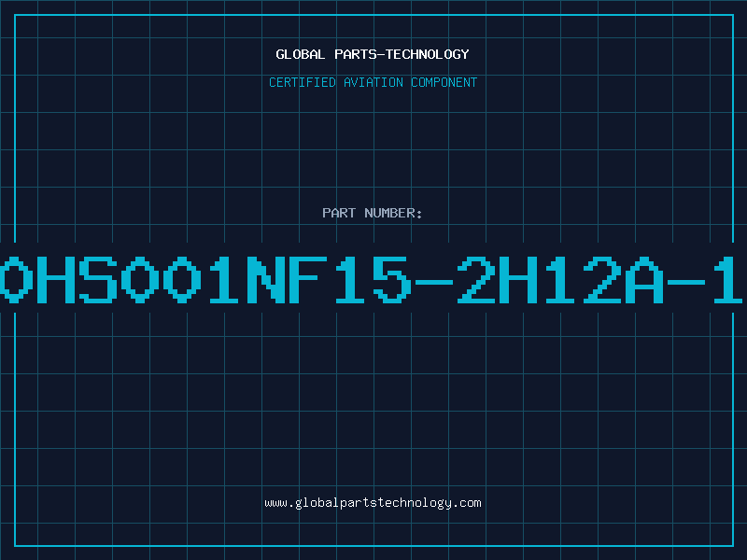Click the GLOBAL PARTS-TECHNOLOGY heading
The height and width of the screenshot is (560, 747).
[373, 54]
